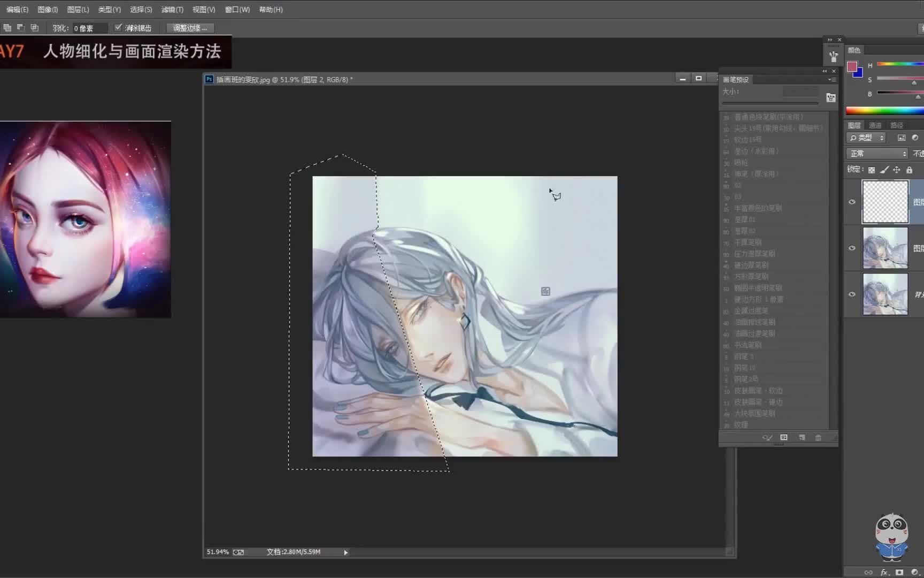
Task: Click the add-to-selection mode icon
Action: 7,27
